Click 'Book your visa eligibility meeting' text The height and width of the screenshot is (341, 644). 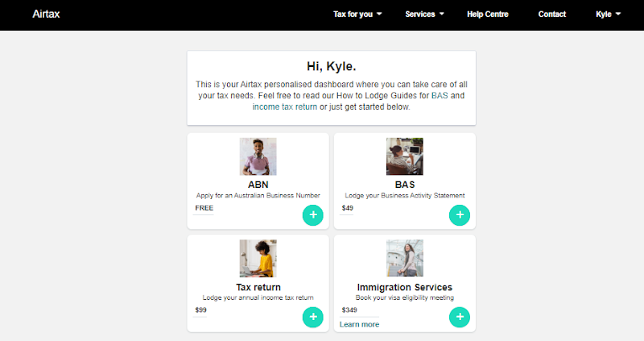(x=405, y=297)
